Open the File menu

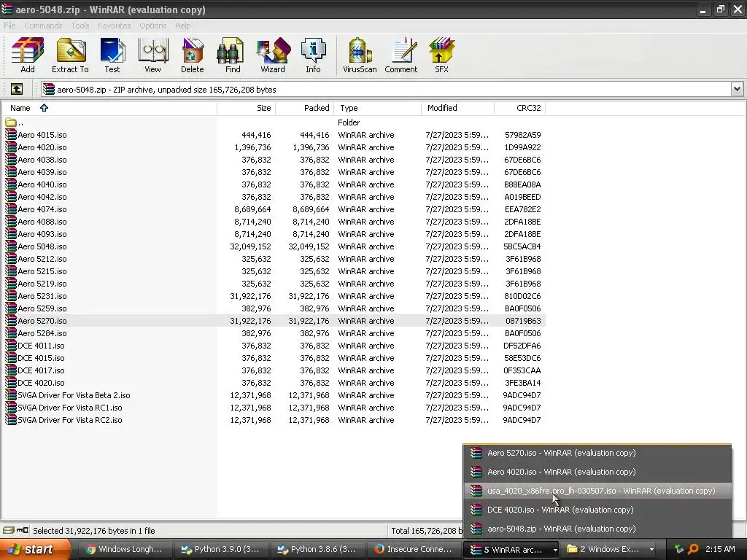pyautogui.click(x=9, y=26)
